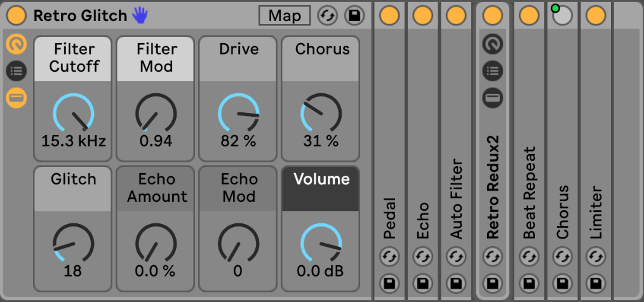This screenshot has height=302, width=644.
Task: Enable Macro Map mode
Action: [x=285, y=16]
